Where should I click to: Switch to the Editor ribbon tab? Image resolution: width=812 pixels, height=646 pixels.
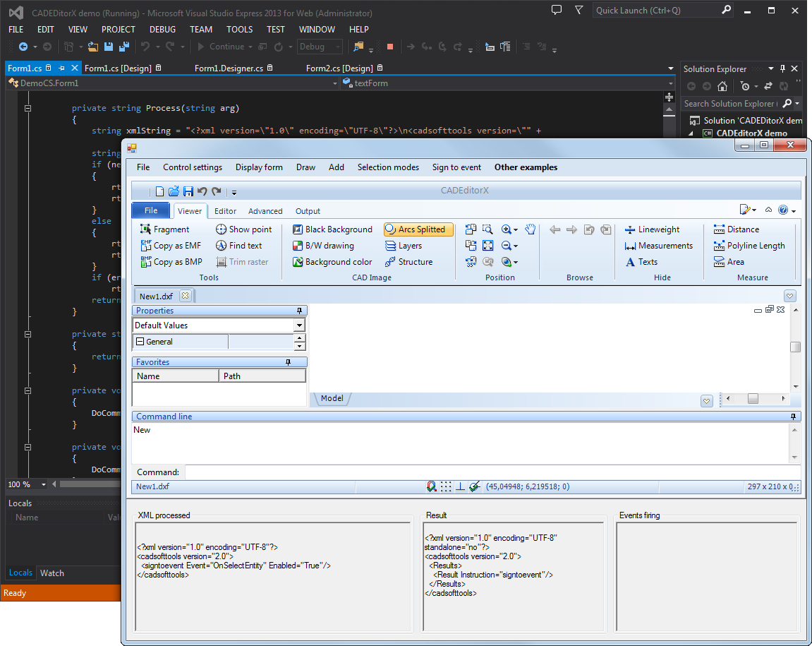225,211
